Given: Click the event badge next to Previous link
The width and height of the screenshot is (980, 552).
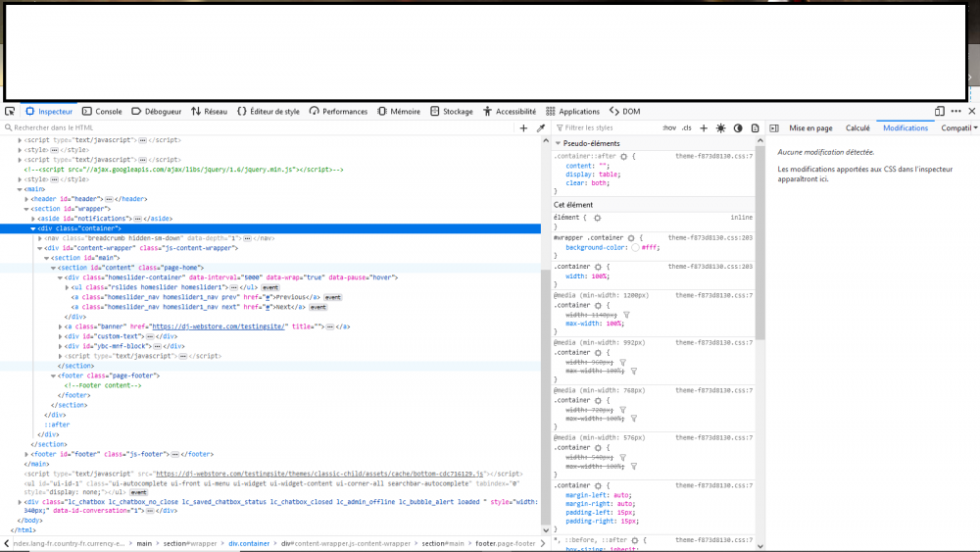Looking at the screenshot, I should pos(332,297).
